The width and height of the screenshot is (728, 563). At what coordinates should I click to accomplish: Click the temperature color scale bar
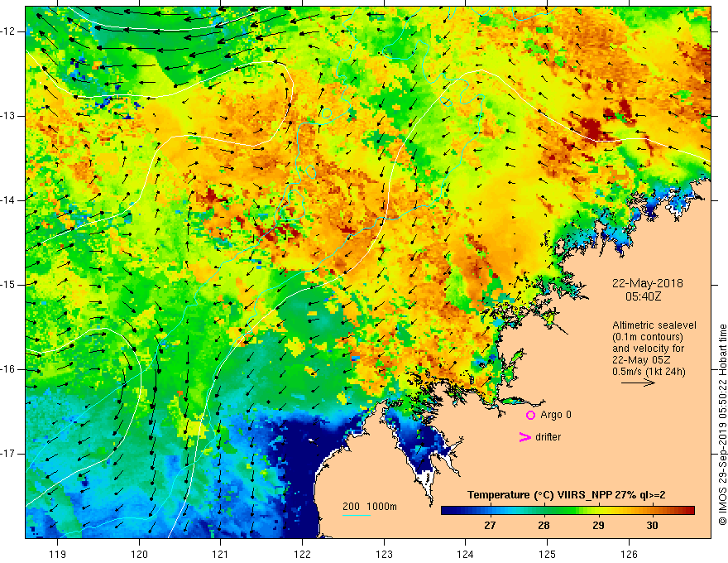[568, 511]
